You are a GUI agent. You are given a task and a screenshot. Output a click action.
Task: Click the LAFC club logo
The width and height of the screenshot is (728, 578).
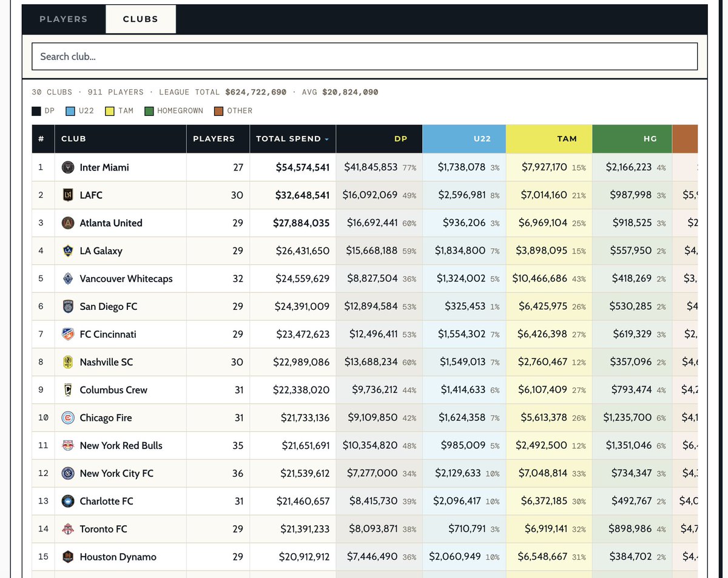[68, 195]
